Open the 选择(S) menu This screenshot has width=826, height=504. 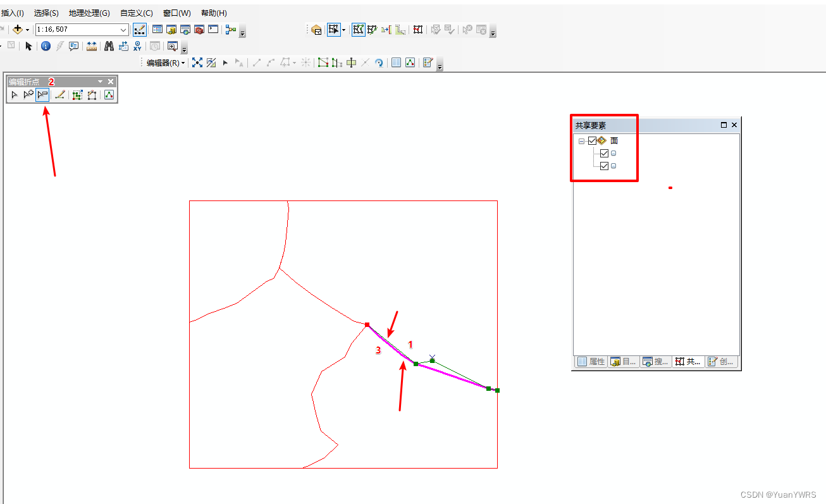coord(46,13)
